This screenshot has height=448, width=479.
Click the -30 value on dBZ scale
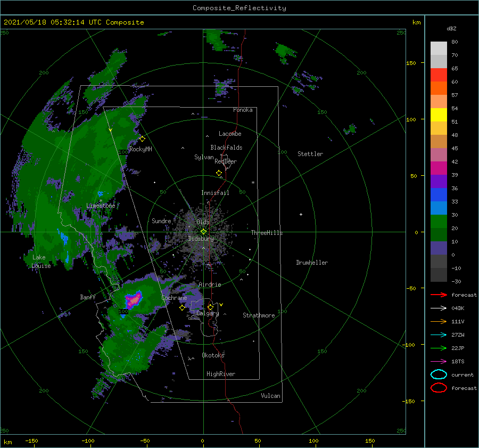[x=456, y=281]
